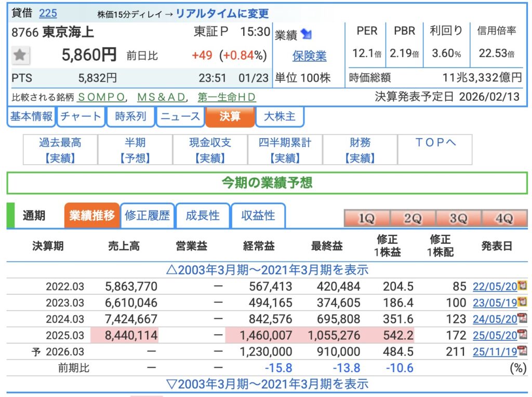Viewport: 532px width, 397px height.
Task: Select the 3Q quarter button
Action: (458, 218)
